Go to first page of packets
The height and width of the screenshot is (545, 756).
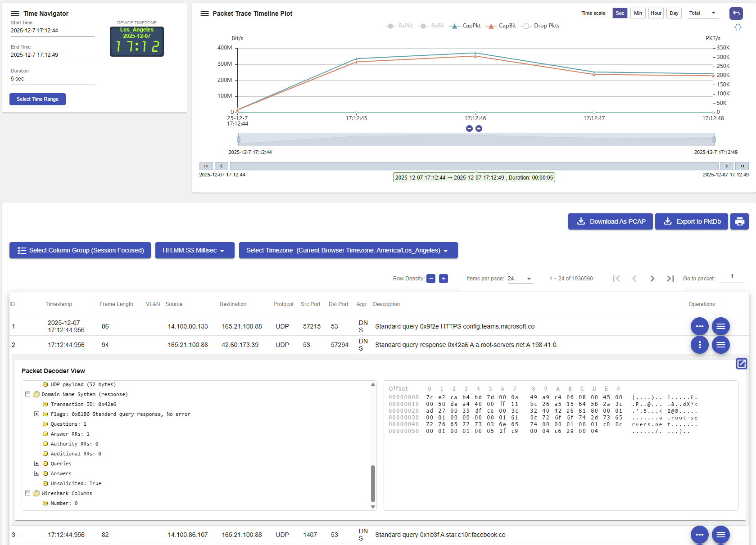[616, 279]
